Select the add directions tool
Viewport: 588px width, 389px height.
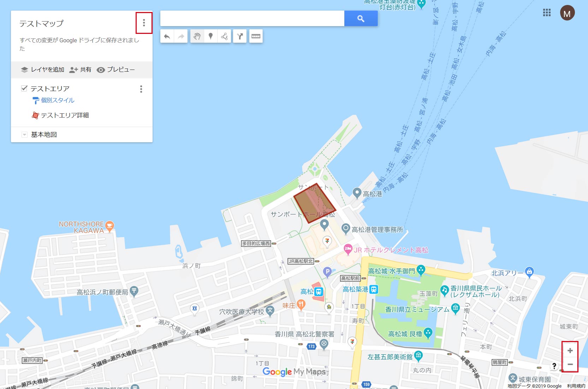coord(240,36)
